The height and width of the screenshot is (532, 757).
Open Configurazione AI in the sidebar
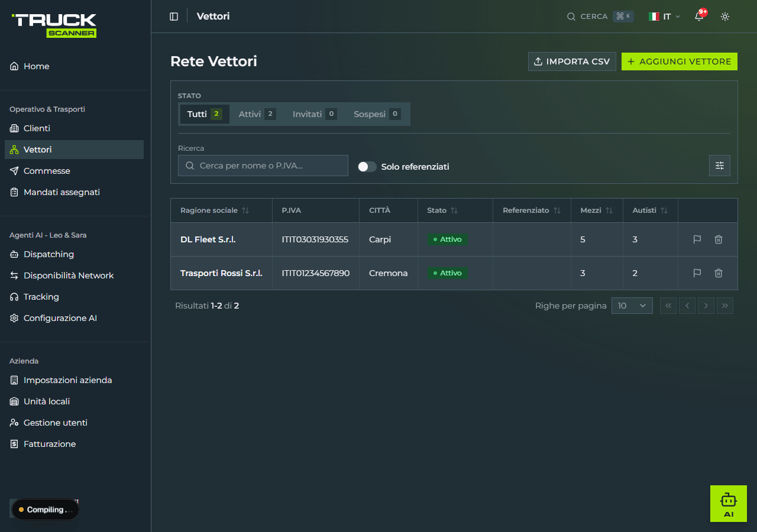tap(74, 318)
